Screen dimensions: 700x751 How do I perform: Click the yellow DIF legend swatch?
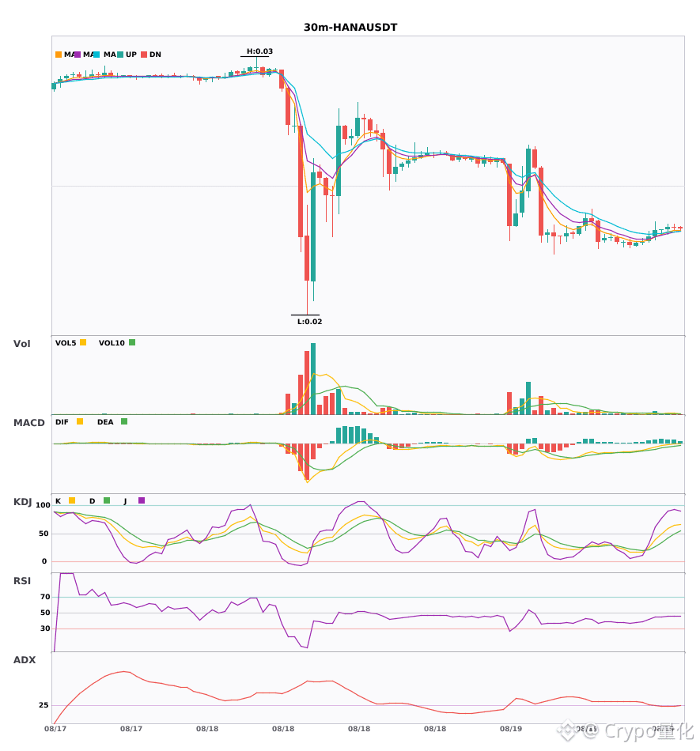coord(80,421)
